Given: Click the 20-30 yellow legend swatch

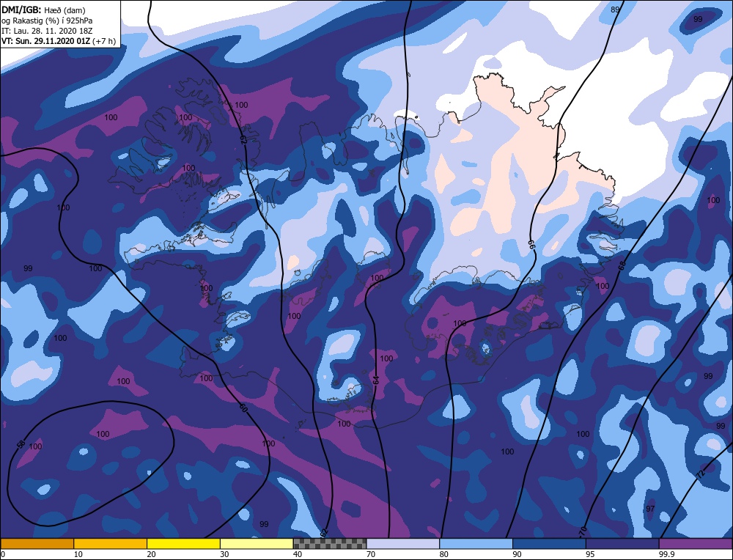Looking at the screenshot, I should click(x=183, y=543).
